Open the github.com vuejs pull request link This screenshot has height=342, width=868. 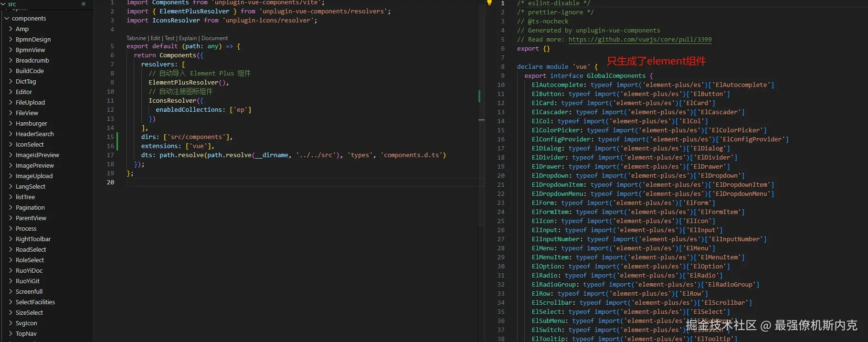click(640, 40)
